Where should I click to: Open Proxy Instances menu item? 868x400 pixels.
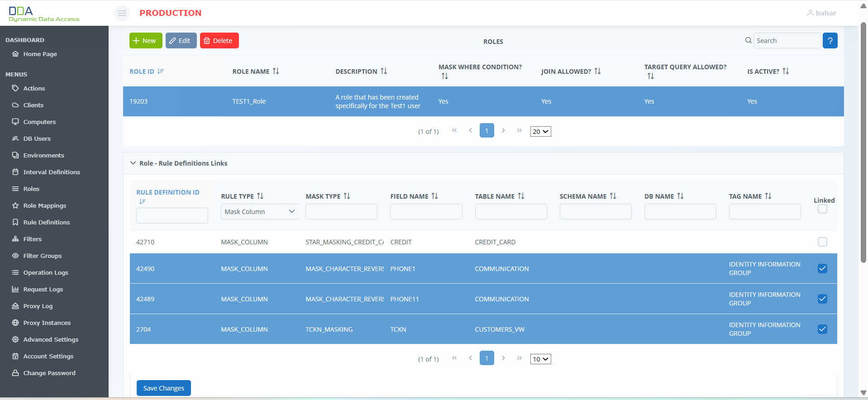pyautogui.click(x=47, y=323)
